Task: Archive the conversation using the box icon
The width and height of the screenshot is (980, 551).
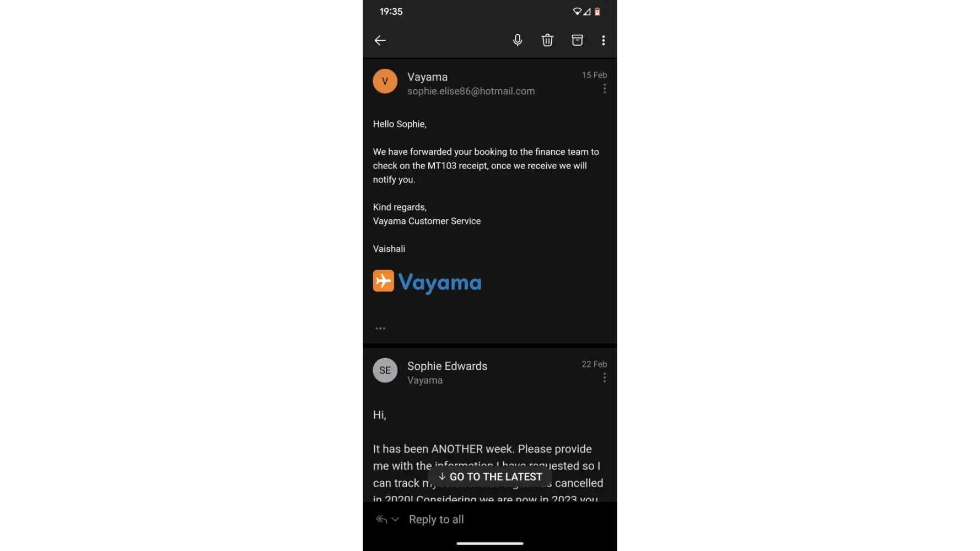Action: (577, 40)
